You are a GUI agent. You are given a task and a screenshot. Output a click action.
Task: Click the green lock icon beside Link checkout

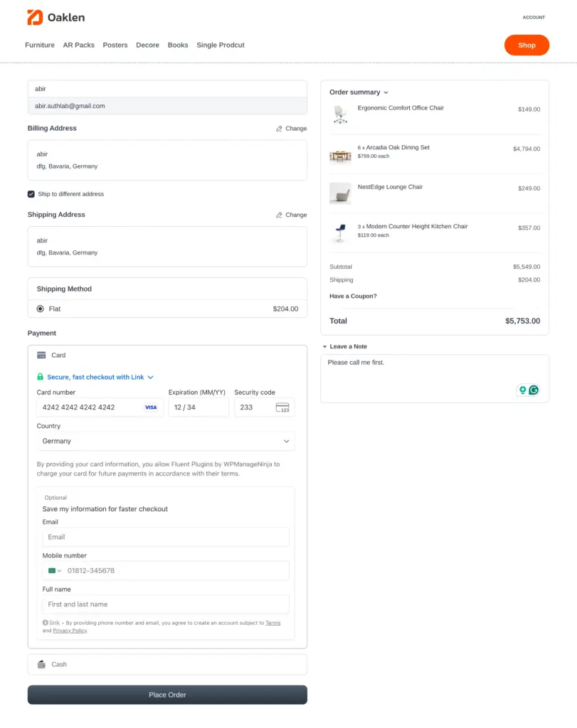(x=41, y=377)
